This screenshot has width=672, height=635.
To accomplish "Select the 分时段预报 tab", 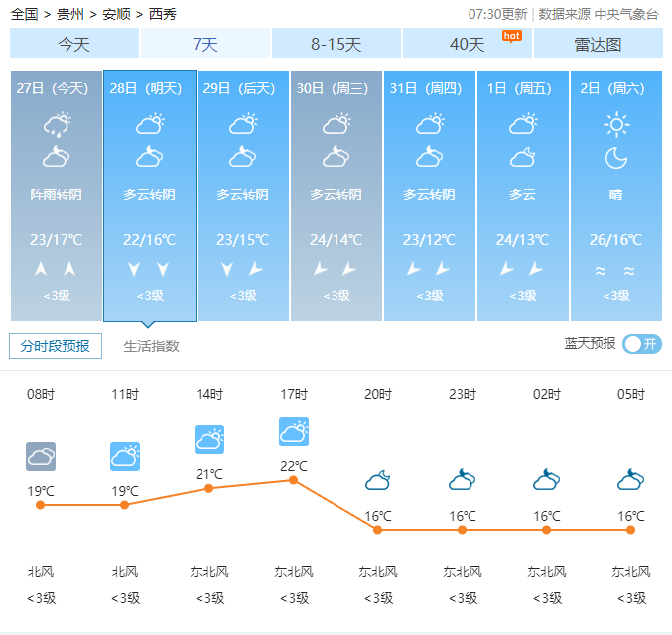I will 56,345.
